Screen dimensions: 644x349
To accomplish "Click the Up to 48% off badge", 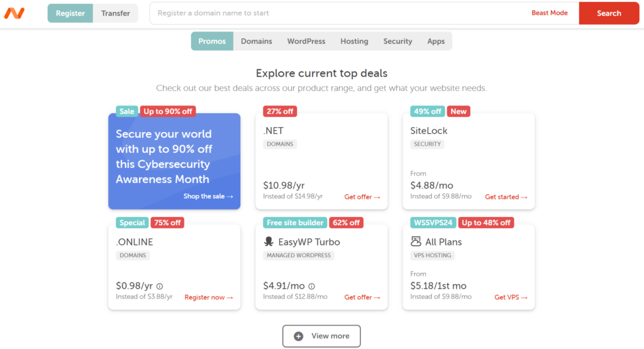I will click(x=486, y=223).
